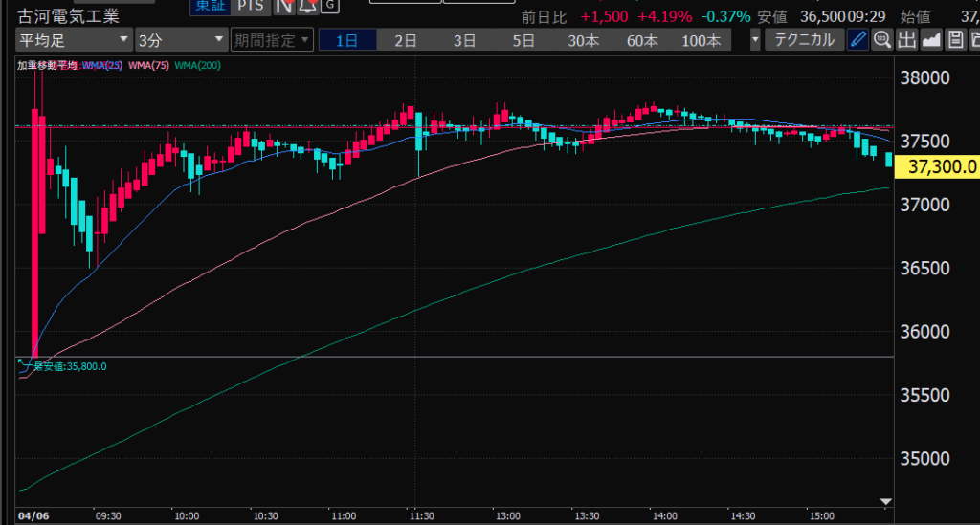
Task: Expand the arrow next to 100本
Action: [x=756, y=40]
